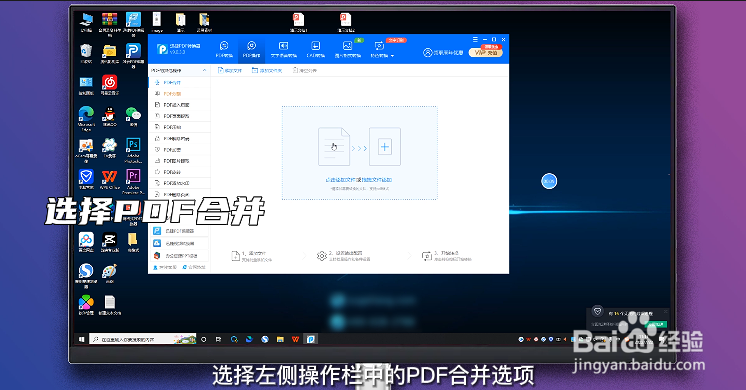Click the add folder toolbar button
746x390 pixels.
click(267, 70)
